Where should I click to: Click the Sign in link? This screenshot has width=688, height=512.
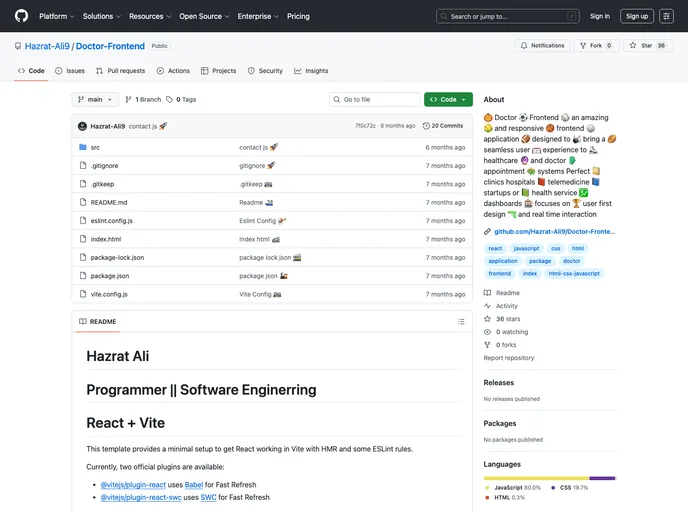(599, 16)
